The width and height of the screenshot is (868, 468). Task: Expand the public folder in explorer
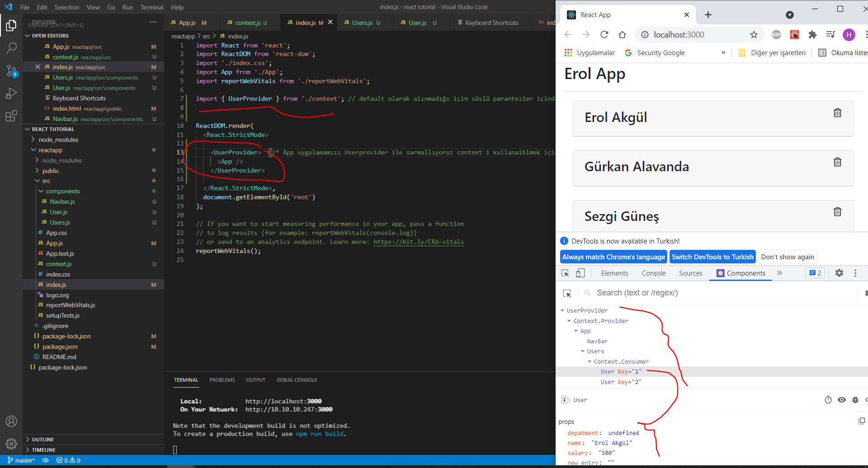tap(51, 171)
